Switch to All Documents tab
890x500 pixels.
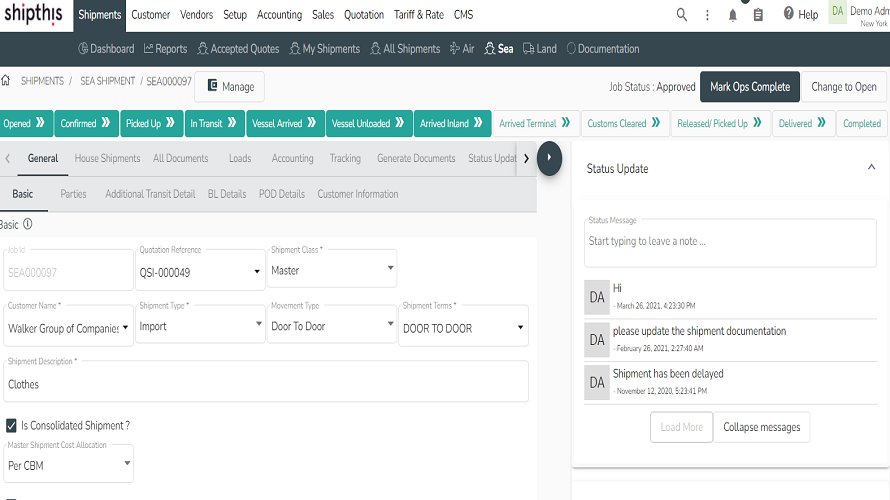point(180,158)
